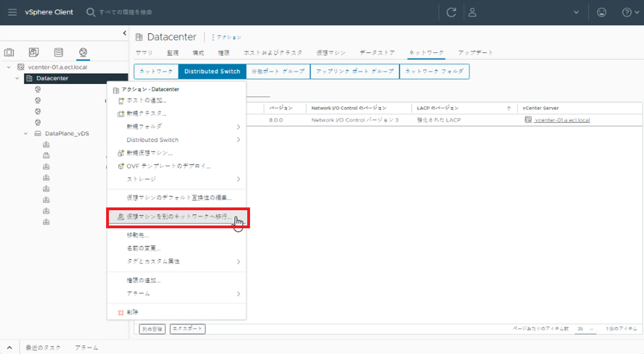Expand the recent tasks panel arrow

pos(9,348)
